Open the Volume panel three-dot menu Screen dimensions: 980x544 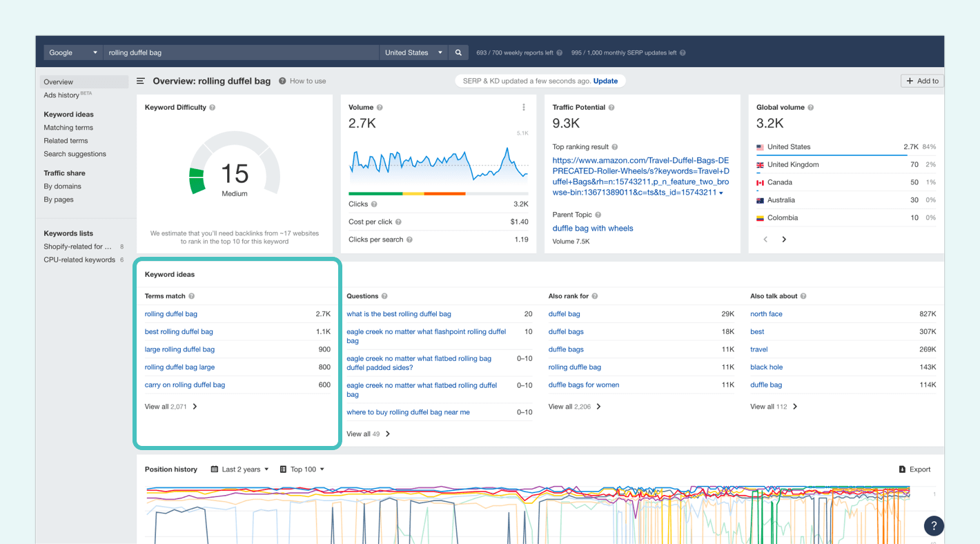[x=524, y=107]
